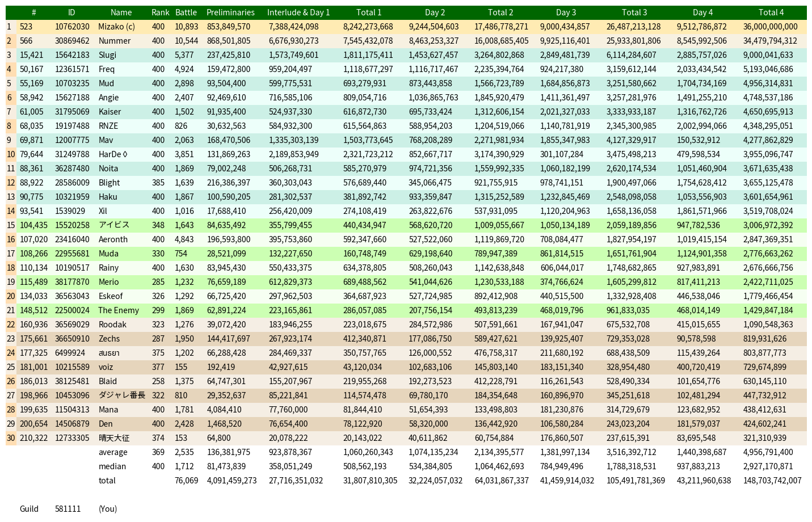
Task: Click the 'Day 3' column header
Action: pyautogui.click(x=566, y=12)
